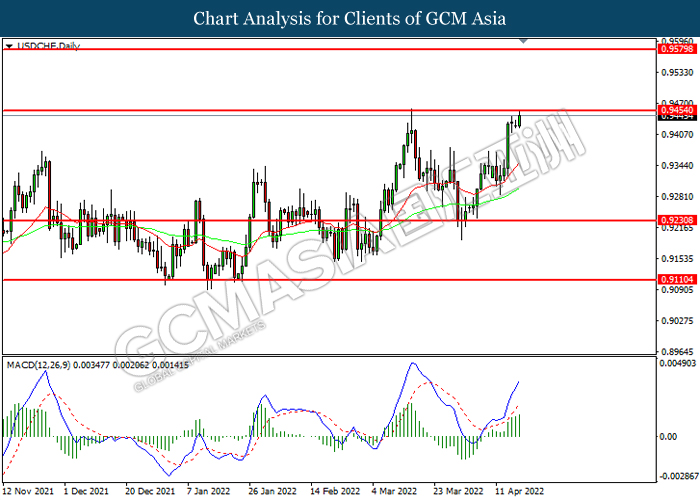Click the 23 Mar 2022 date label
Image resolution: width=700 pixels, height=500 pixels.
click(x=458, y=491)
